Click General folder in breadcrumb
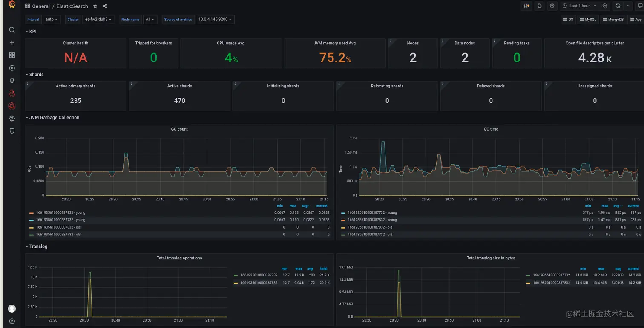This screenshot has height=328, width=644. (41, 6)
